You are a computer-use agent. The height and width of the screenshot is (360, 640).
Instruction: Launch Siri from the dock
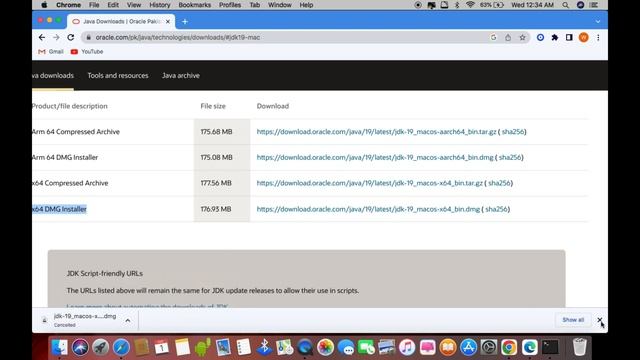(x=80, y=347)
